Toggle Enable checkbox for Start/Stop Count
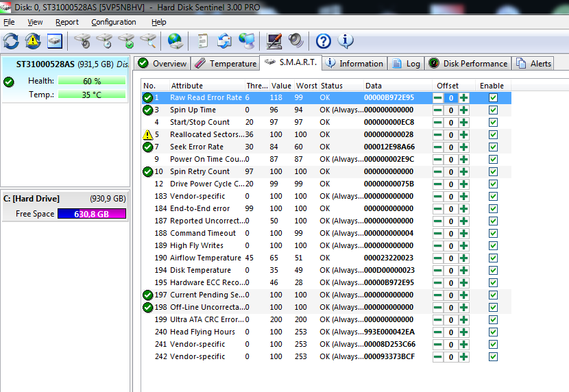 tap(493, 122)
